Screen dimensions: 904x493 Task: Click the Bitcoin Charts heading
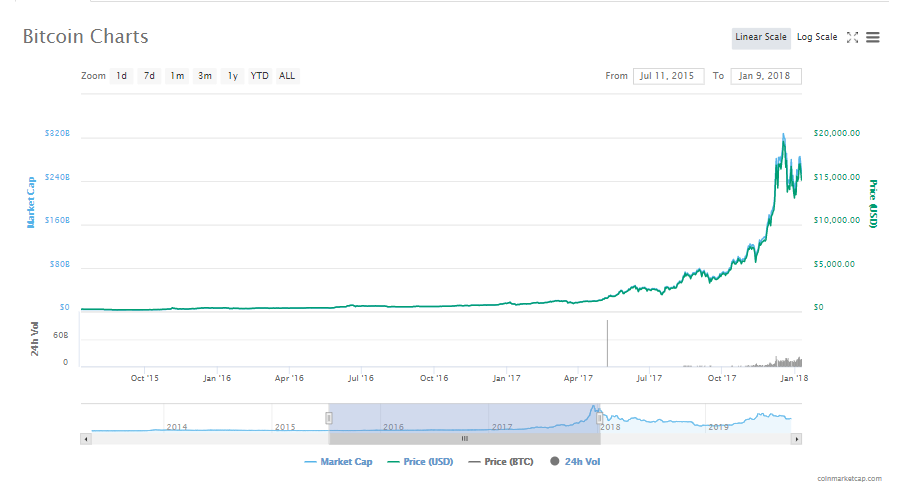85,37
